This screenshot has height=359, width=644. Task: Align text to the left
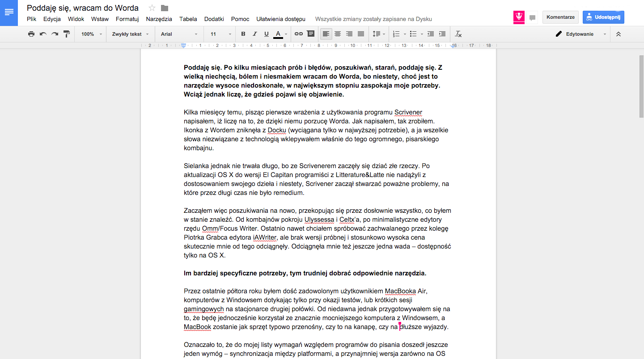click(x=326, y=34)
